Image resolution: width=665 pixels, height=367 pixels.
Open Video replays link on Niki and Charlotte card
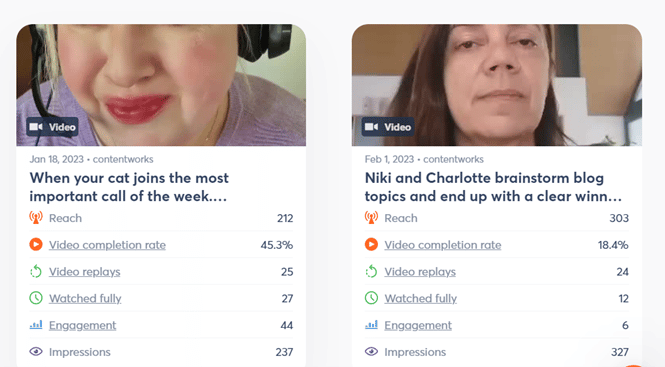pyautogui.click(x=420, y=272)
